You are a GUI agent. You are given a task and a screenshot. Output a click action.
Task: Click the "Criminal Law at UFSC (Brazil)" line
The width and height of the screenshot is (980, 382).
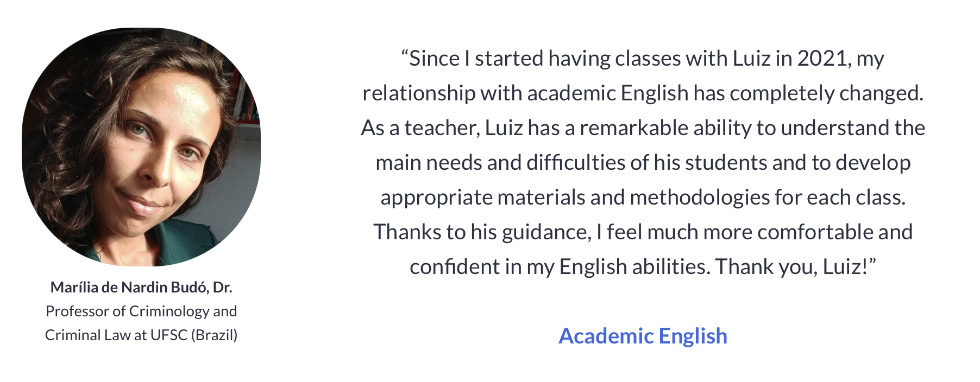coord(141,335)
